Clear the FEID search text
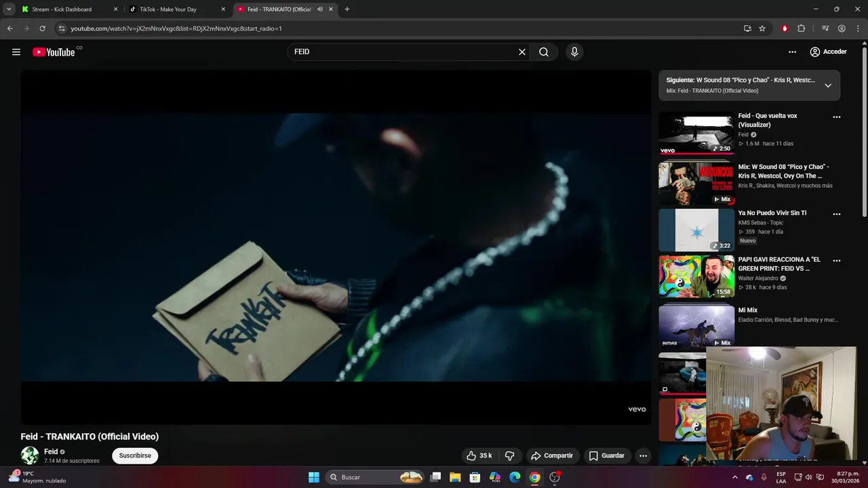Image resolution: width=868 pixels, height=488 pixels. click(x=522, y=52)
